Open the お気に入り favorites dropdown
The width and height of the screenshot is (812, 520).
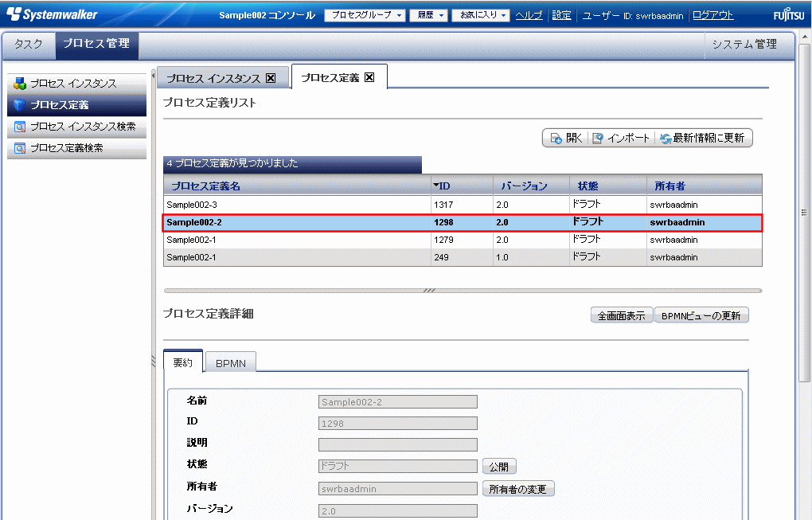480,15
